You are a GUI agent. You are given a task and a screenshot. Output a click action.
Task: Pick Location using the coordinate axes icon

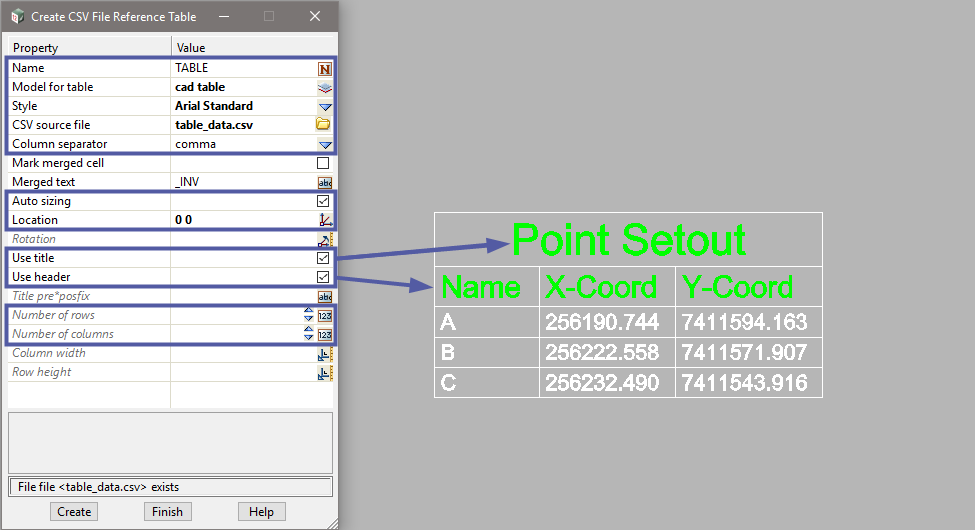click(323, 220)
